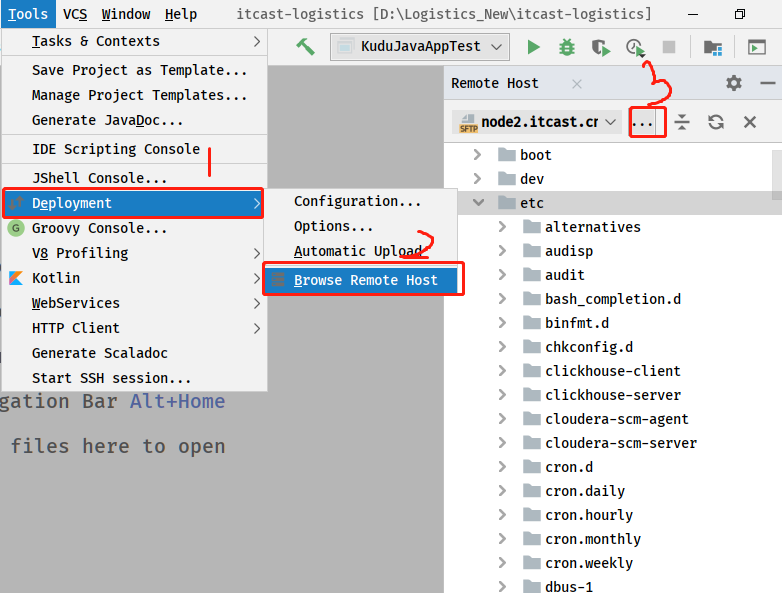Select the cron.d folder

(x=613, y=467)
